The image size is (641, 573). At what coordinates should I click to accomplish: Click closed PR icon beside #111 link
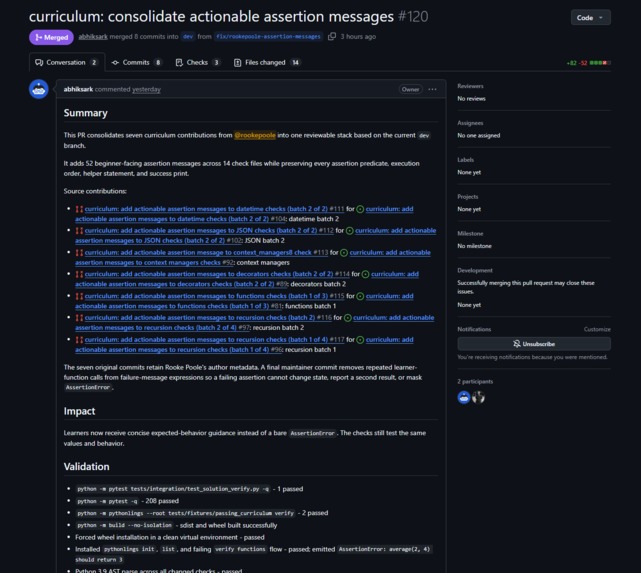[x=79, y=209]
